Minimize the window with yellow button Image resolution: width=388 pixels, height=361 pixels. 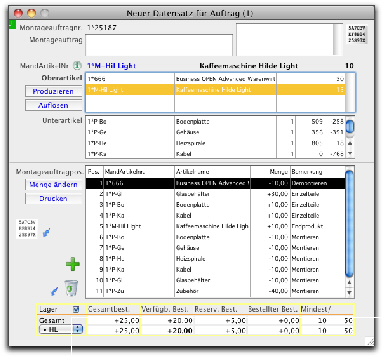pos(31,13)
